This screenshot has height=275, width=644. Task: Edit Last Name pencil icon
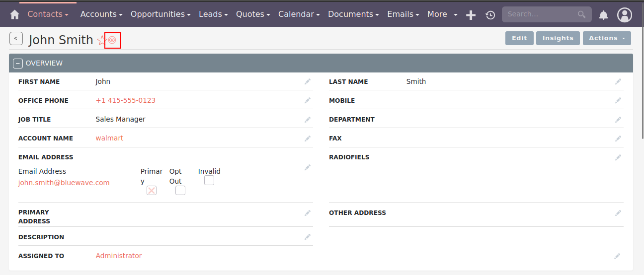coord(618,81)
